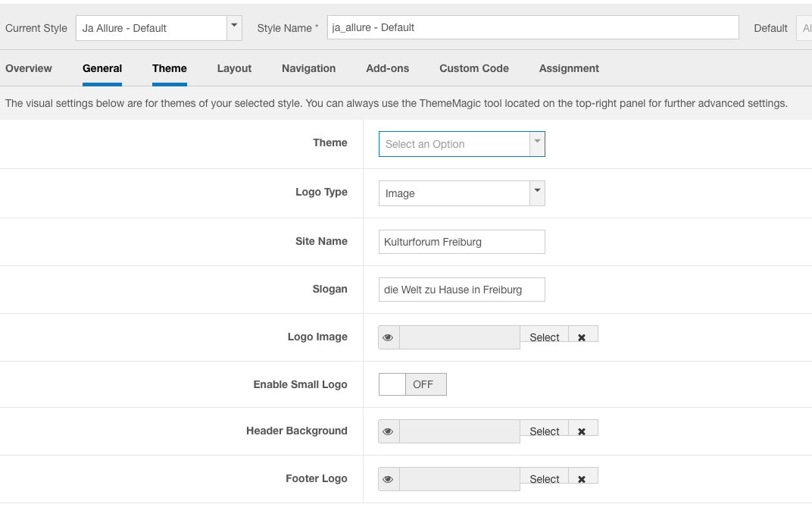The image size is (812, 520).
Task: Clear the Header Background with the X icon
Action: (x=582, y=431)
